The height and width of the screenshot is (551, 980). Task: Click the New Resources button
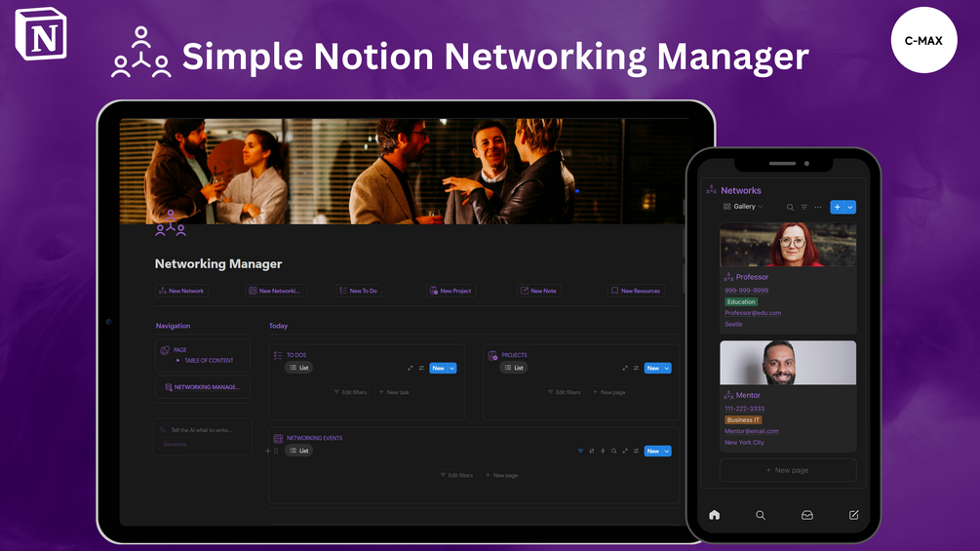click(636, 291)
